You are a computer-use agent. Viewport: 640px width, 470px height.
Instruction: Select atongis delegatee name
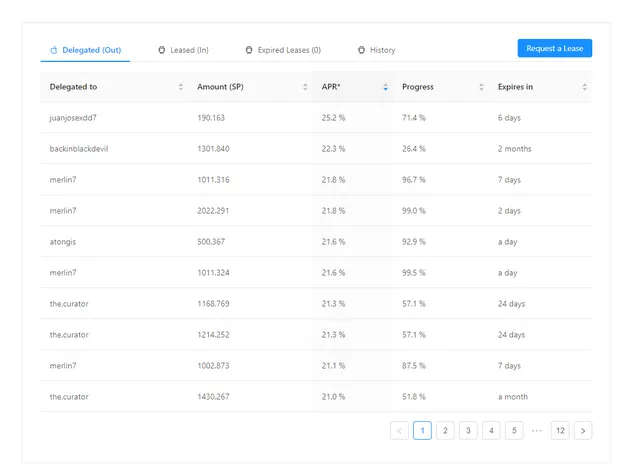pos(63,242)
